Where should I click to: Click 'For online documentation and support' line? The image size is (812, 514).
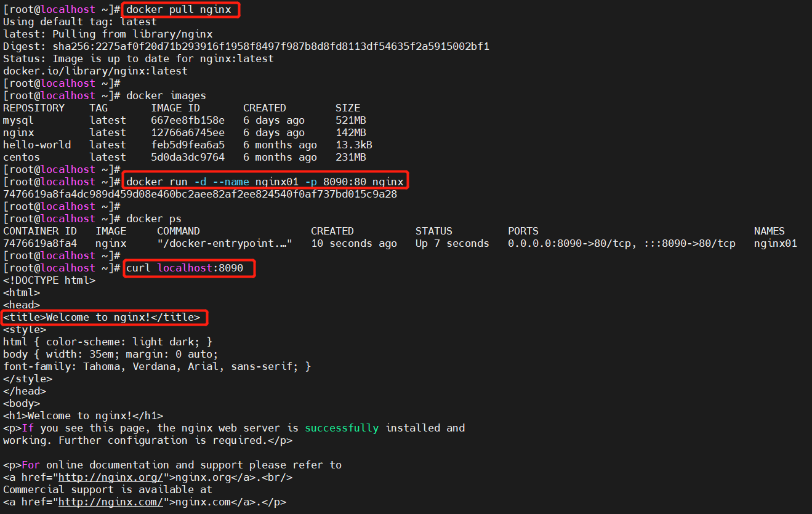tap(172, 465)
